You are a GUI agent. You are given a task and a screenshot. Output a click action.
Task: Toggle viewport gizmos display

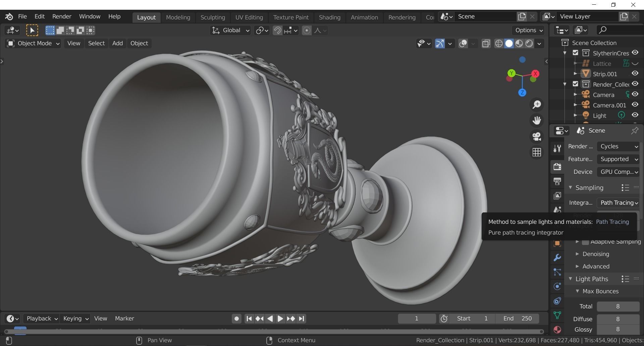pos(440,44)
